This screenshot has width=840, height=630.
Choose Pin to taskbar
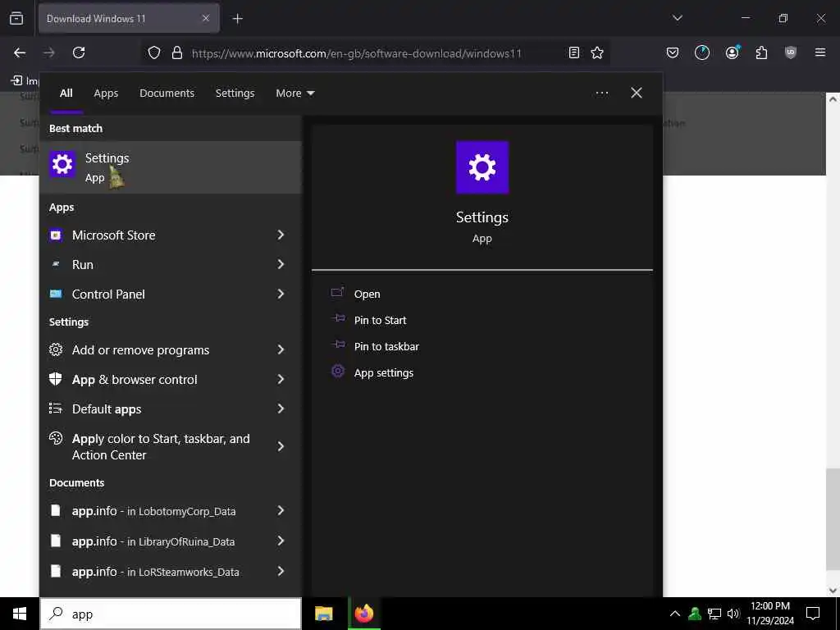click(x=386, y=347)
